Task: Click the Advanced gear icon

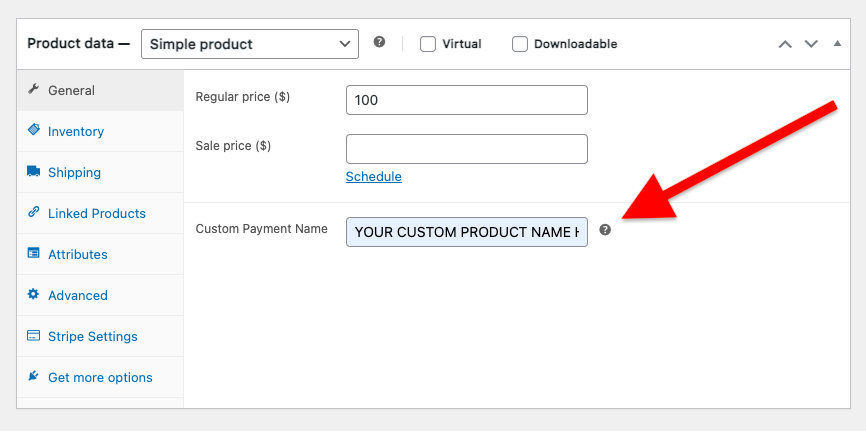Action: [33, 295]
